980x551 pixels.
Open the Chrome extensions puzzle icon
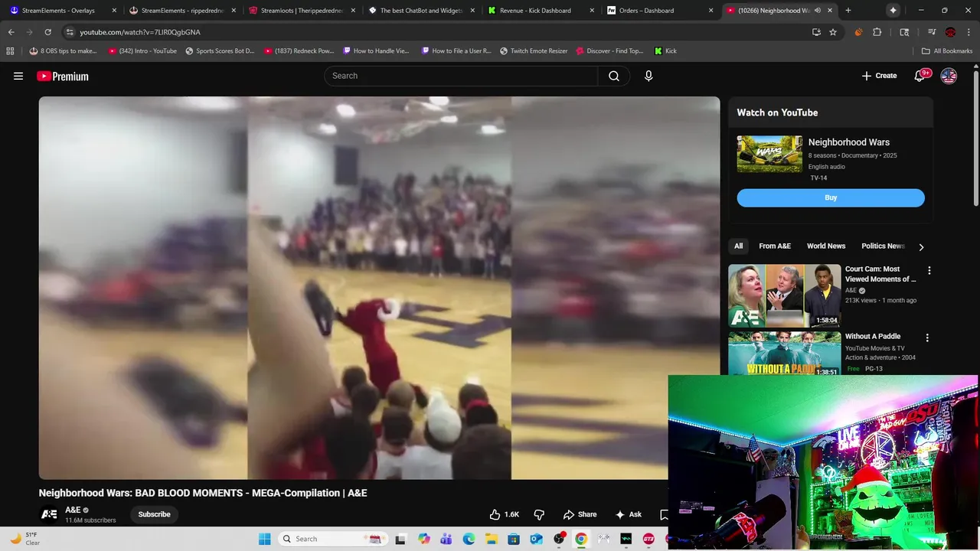pyautogui.click(x=877, y=32)
